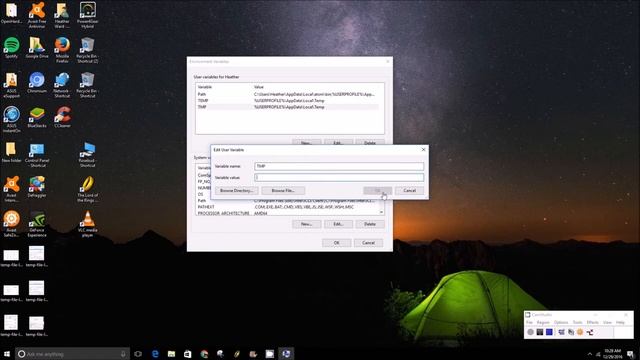The image size is (640, 360).
Task: Click the orange sun-shaped CamStudio toolbar icon
Action: pos(580,332)
